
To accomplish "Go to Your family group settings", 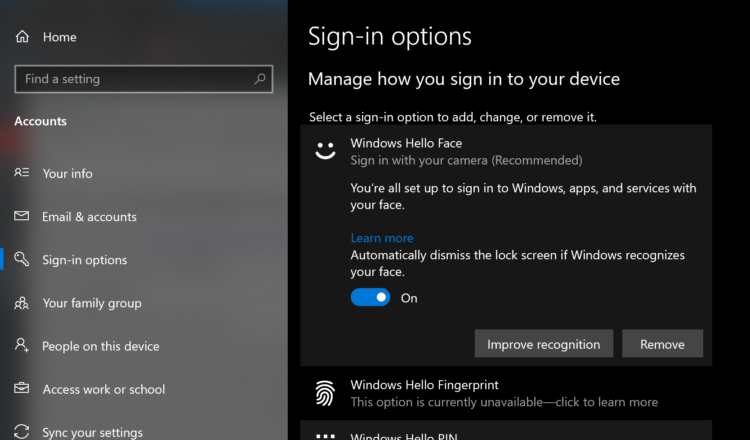I will point(92,303).
